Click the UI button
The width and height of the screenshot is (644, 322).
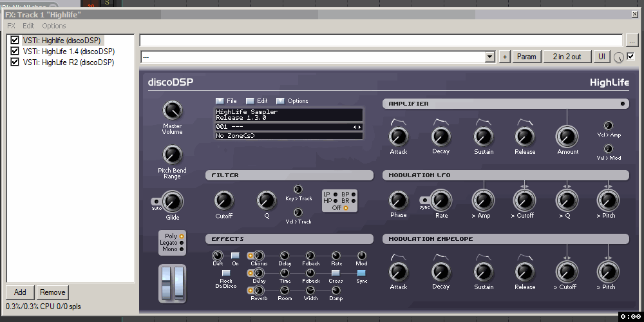(x=601, y=57)
